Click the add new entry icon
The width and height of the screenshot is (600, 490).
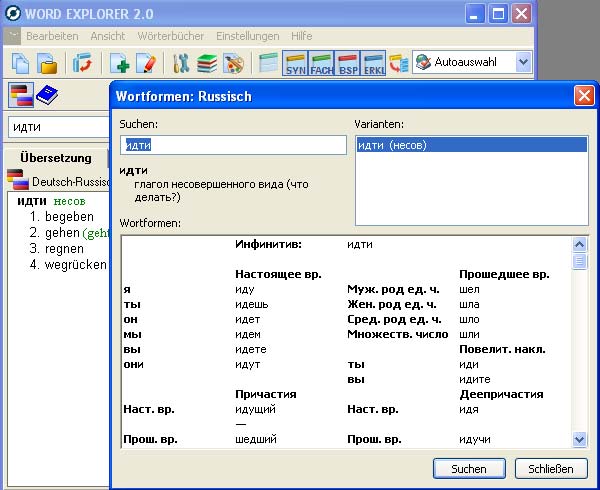coord(119,63)
